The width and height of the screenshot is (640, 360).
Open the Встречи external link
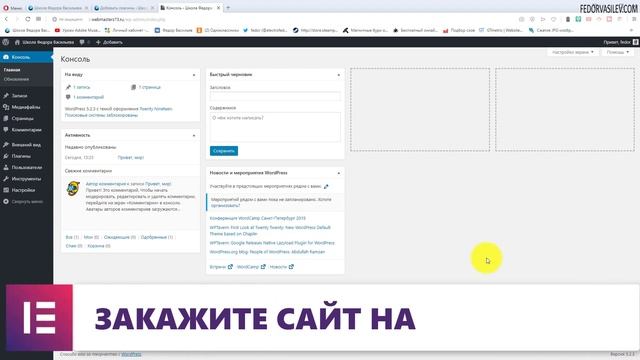(221, 267)
